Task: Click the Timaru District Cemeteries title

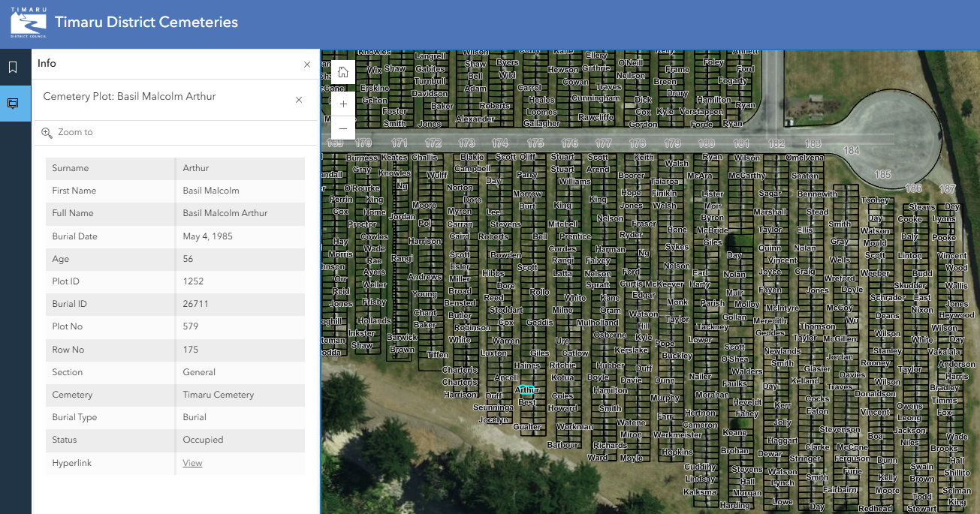Action: pos(146,23)
